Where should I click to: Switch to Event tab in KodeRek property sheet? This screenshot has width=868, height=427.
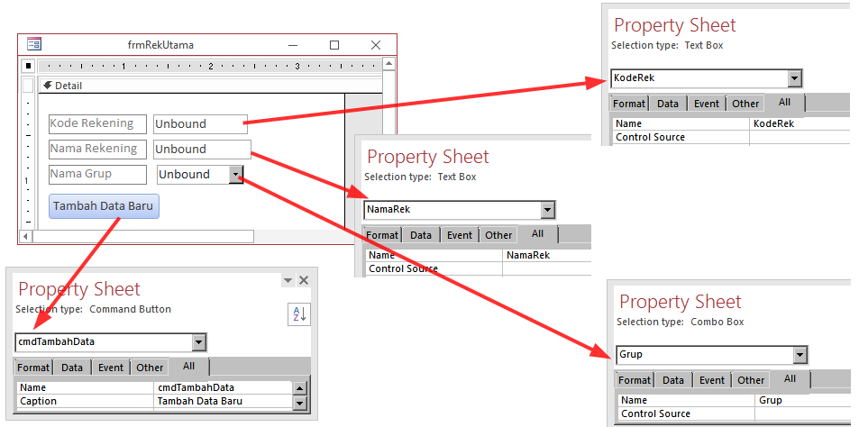707,104
